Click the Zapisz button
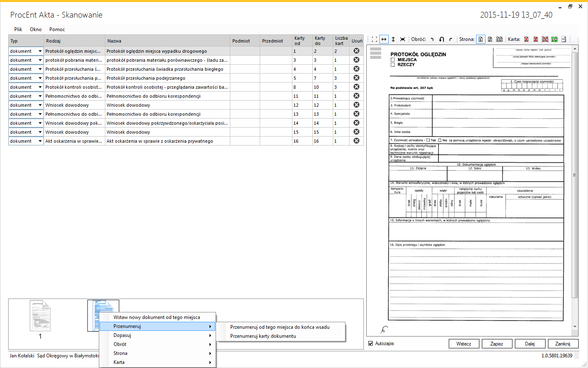Viewport: 588px width, 368px height. click(497, 344)
